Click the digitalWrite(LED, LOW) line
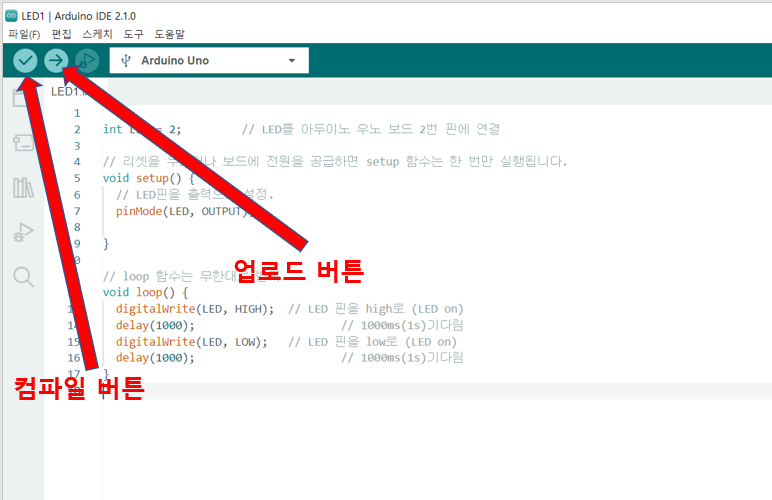This screenshot has width=772, height=500. [x=192, y=342]
